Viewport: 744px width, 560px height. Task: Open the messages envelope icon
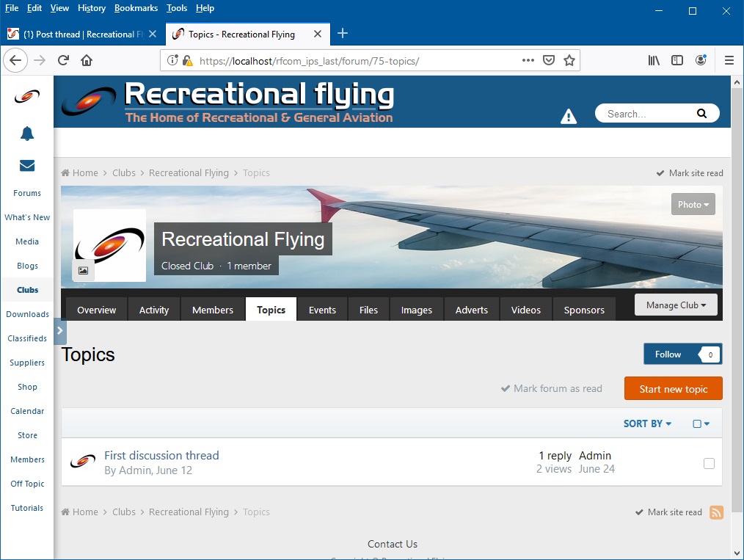point(27,165)
